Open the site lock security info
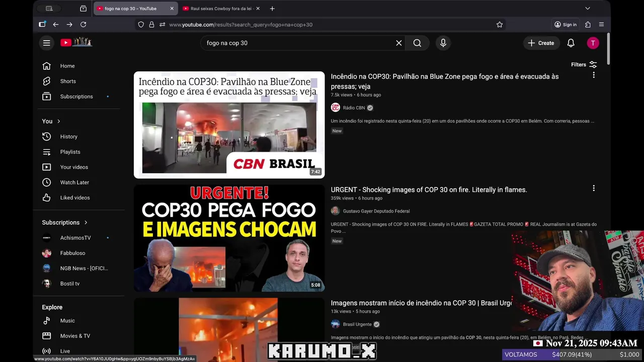 (151, 25)
